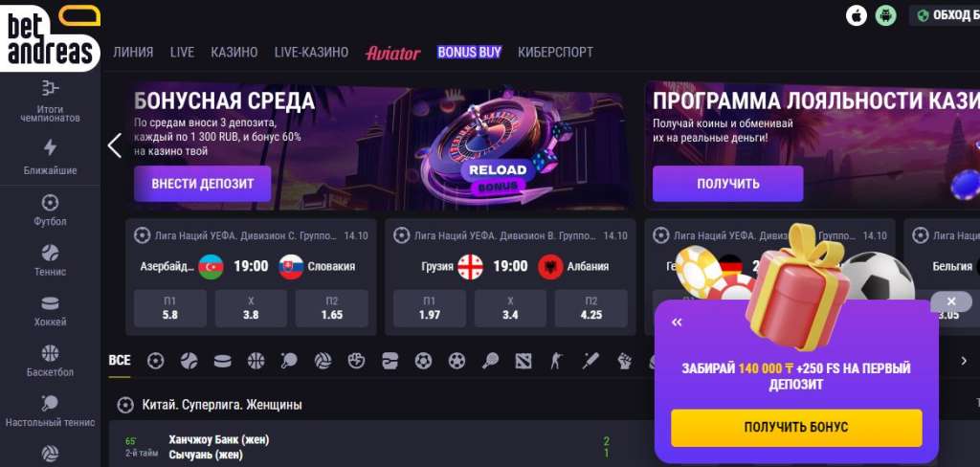Screen dimensions: 980x467
Task: Select Теннис in the sidebar
Action: pos(50,260)
